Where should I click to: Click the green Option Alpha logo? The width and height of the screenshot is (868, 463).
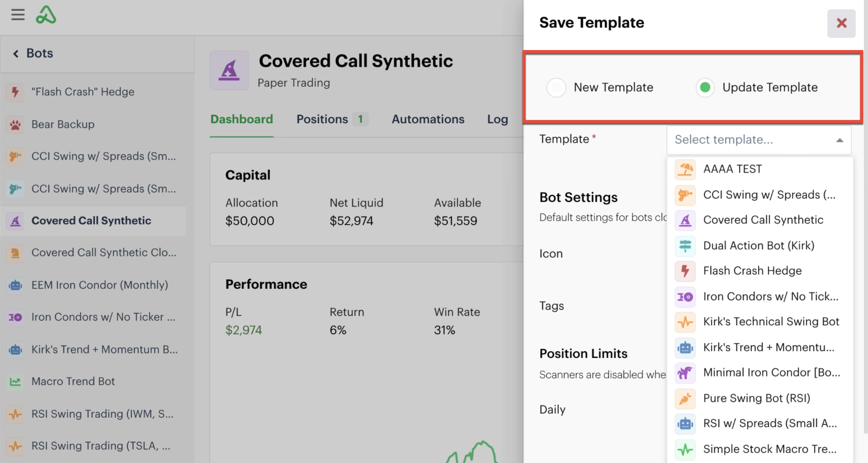(46, 15)
